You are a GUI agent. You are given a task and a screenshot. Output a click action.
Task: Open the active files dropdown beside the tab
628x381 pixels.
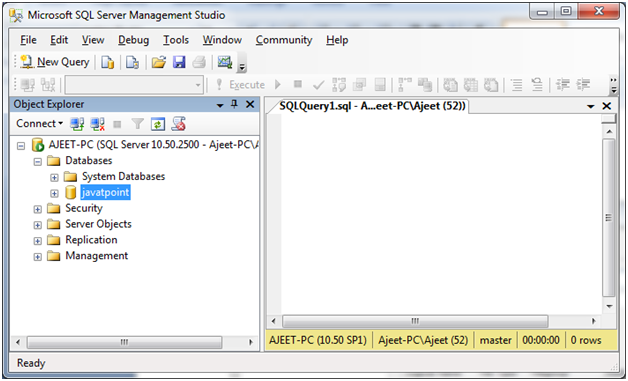[590, 106]
